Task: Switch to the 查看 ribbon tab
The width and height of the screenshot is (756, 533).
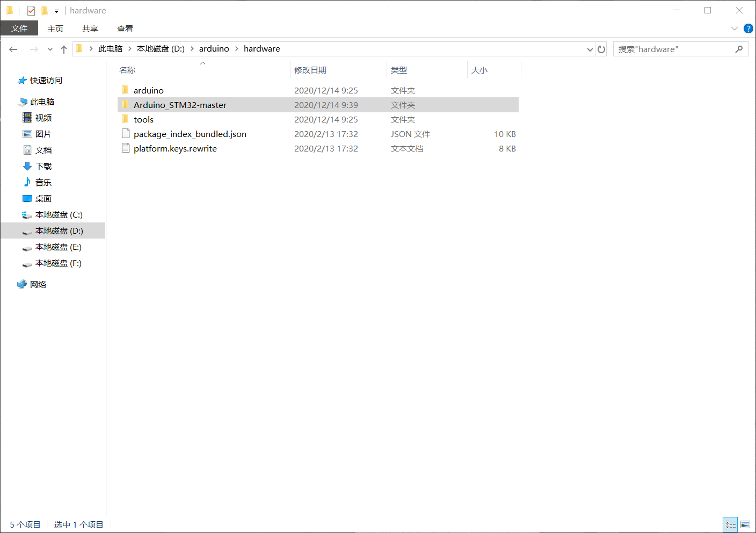Action: (125, 28)
